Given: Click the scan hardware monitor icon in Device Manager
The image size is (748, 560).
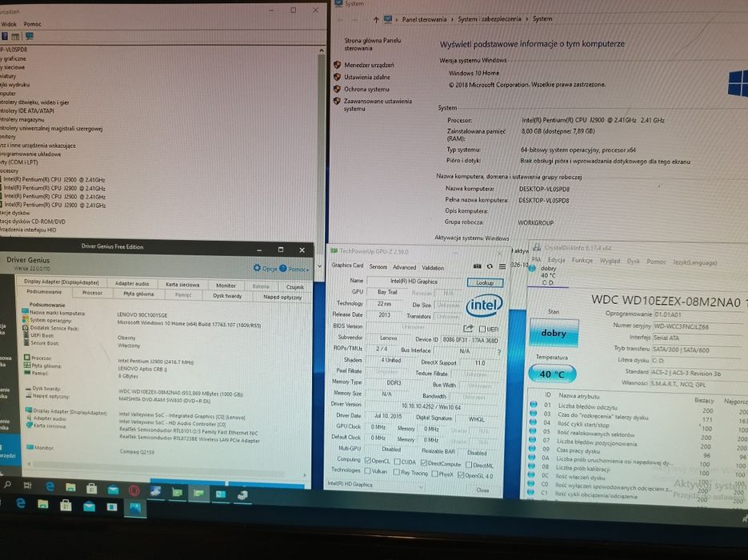Looking at the screenshot, I should coord(30,36).
